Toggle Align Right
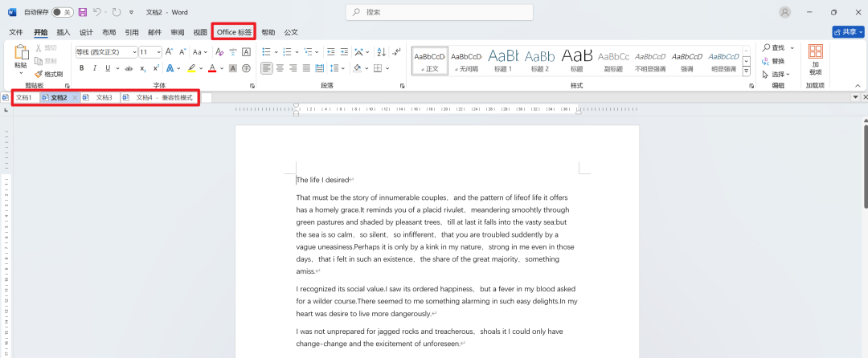This screenshot has width=868, height=358. 293,68
